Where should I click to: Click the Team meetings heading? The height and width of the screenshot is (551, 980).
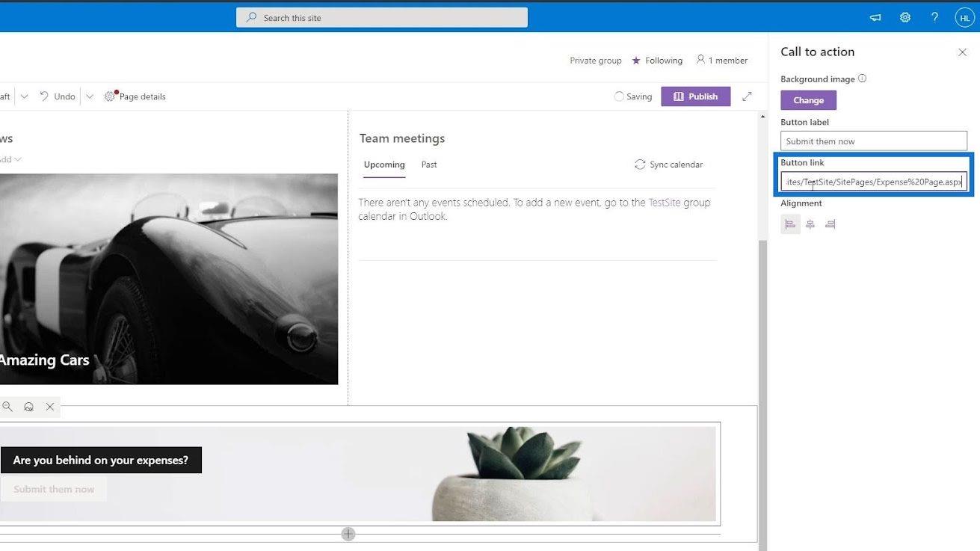pyautogui.click(x=402, y=138)
